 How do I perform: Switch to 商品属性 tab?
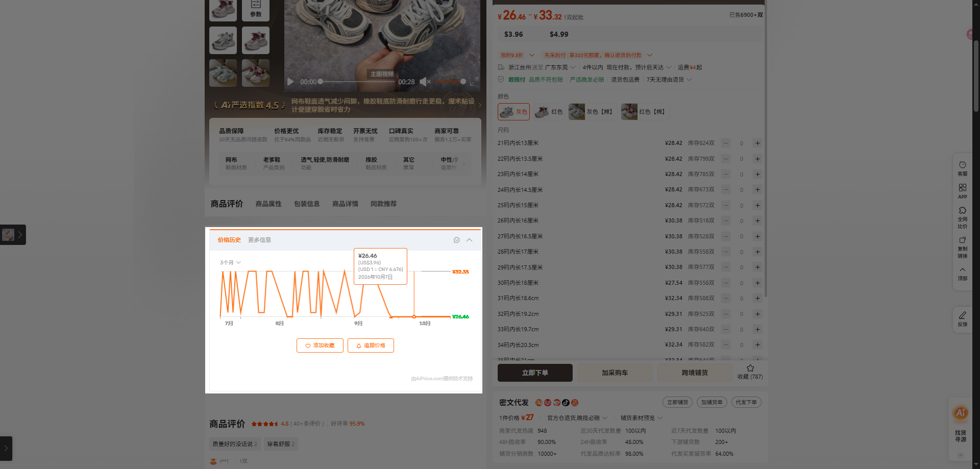pyautogui.click(x=268, y=204)
